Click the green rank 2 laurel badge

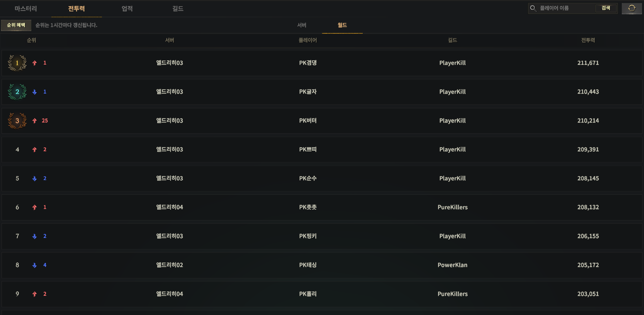pyautogui.click(x=17, y=92)
